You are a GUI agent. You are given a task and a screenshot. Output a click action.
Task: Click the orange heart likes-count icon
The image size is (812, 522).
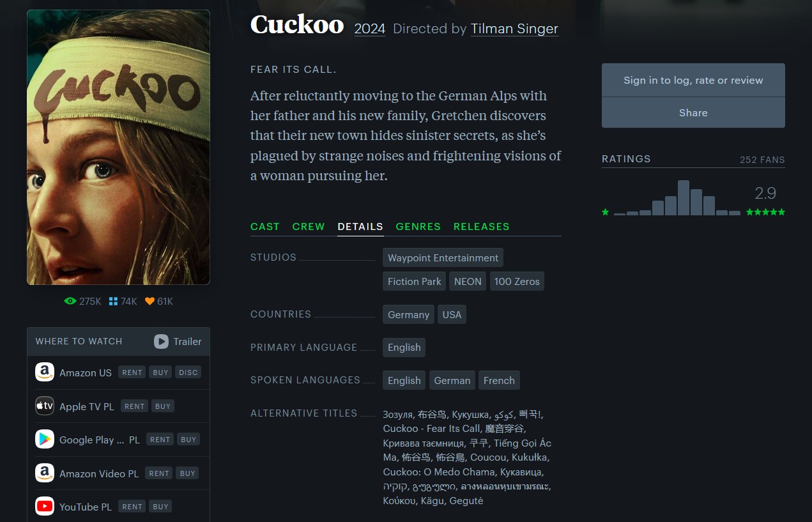[x=149, y=301]
